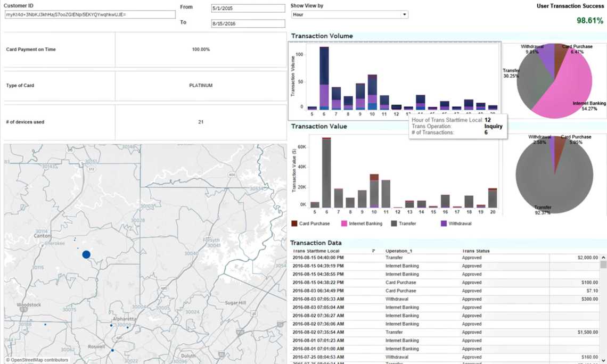Click the Transfer slice in value pie chart
Screen dimensions: 607x364
click(548, 181)
